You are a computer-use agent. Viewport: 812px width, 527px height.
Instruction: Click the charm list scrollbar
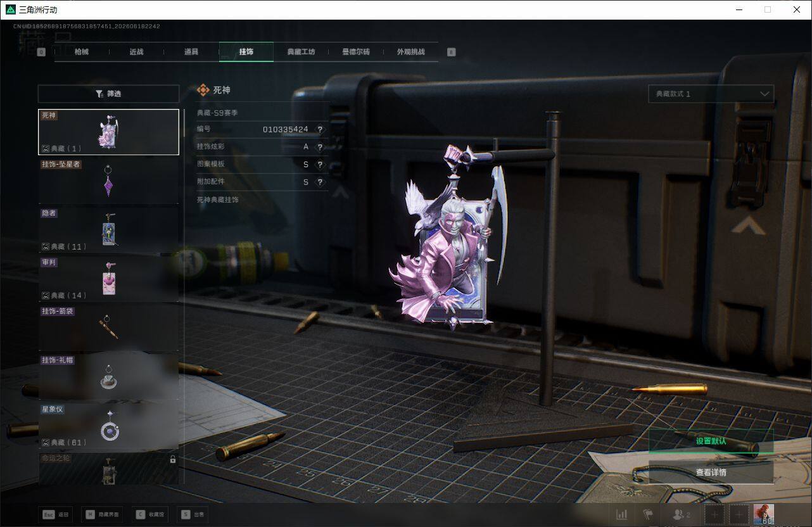click(184, 124)
